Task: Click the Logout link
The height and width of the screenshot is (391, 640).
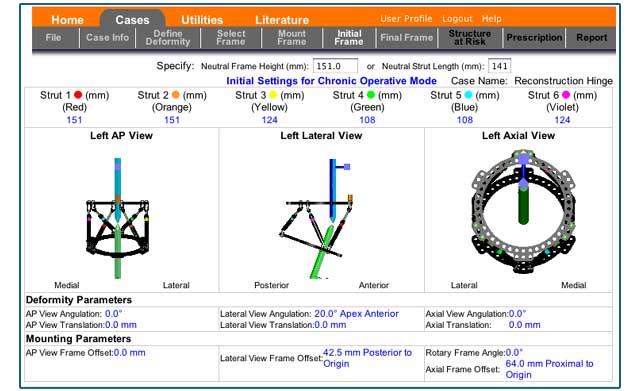Action: click(457, 19)
